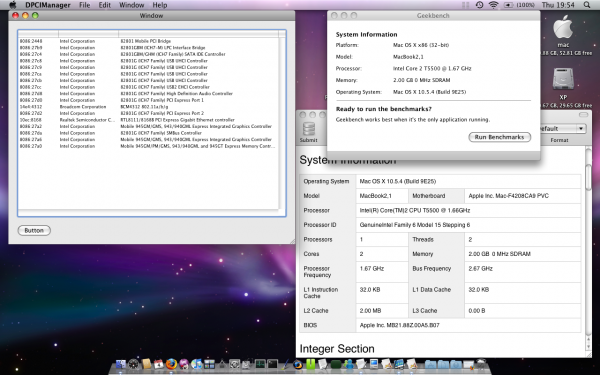Click the battery status icon
Image resolution: width=600 pixels, height=375 pixels.
(508, 5)
